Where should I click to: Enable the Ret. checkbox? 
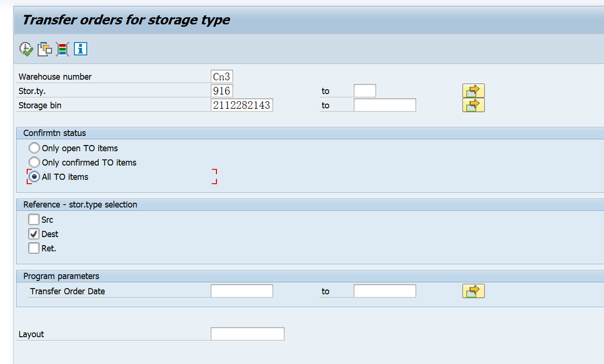pos(34,248)
